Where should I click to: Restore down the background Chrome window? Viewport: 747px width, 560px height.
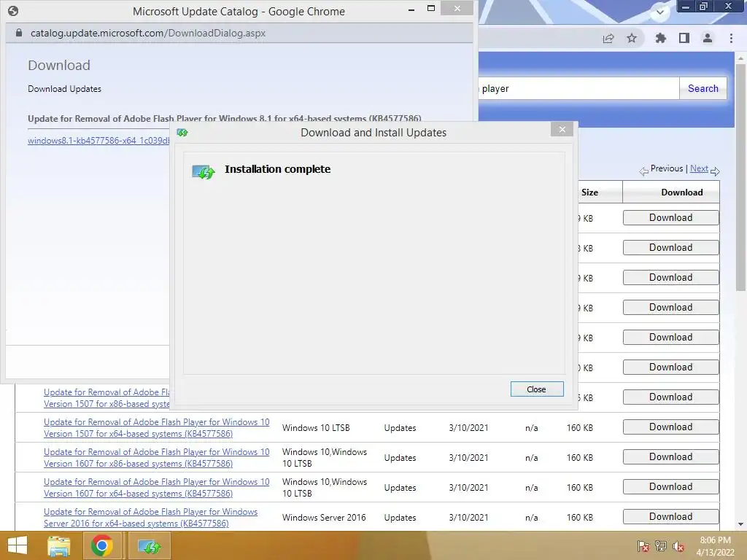click(703, 6)
